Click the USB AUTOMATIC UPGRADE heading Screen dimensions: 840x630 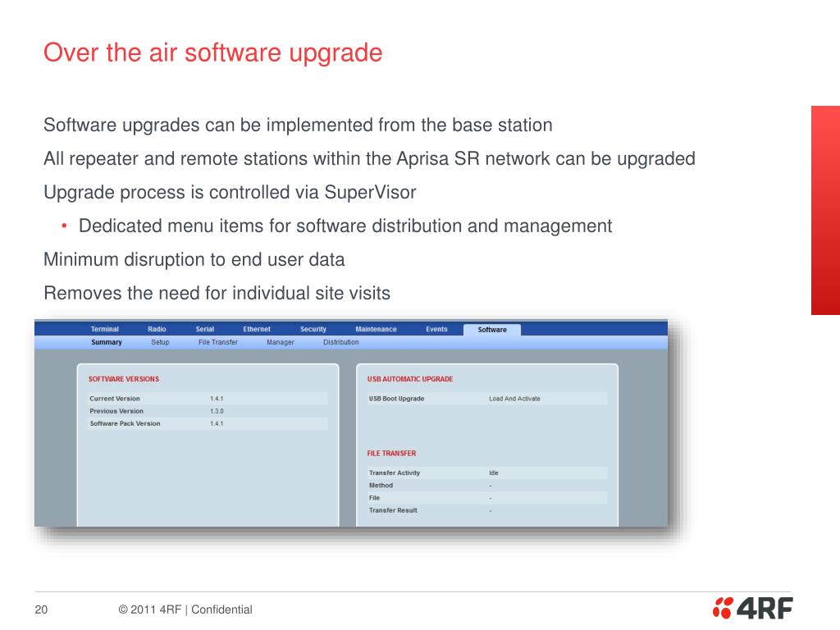[410, 379]
